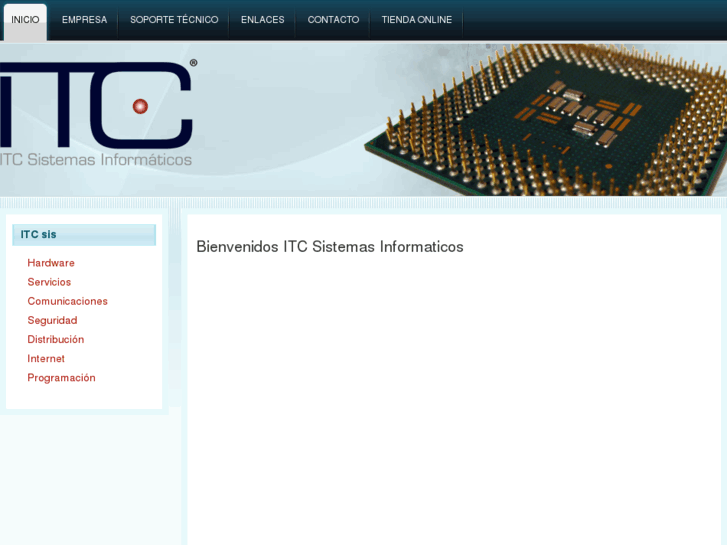Open the Distribución link
This screenshot has width=727, height=545.
click(56, 340)
